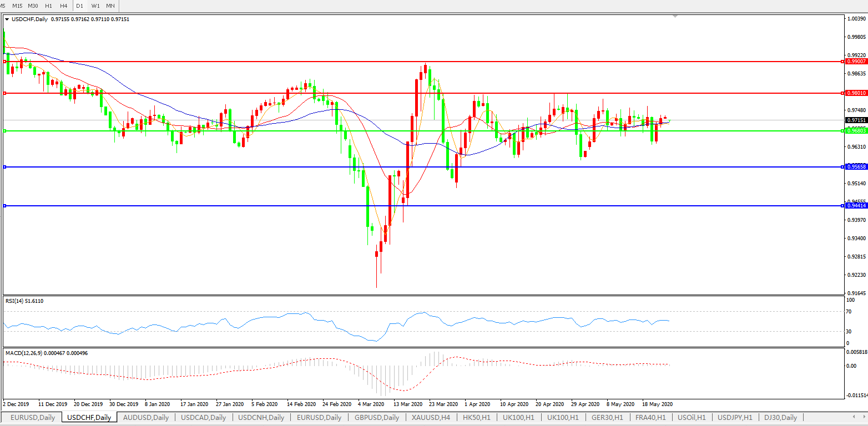Click the active D1 timeframe button
The width and height of the screenshot is (868, 426).
pos(79,6)
